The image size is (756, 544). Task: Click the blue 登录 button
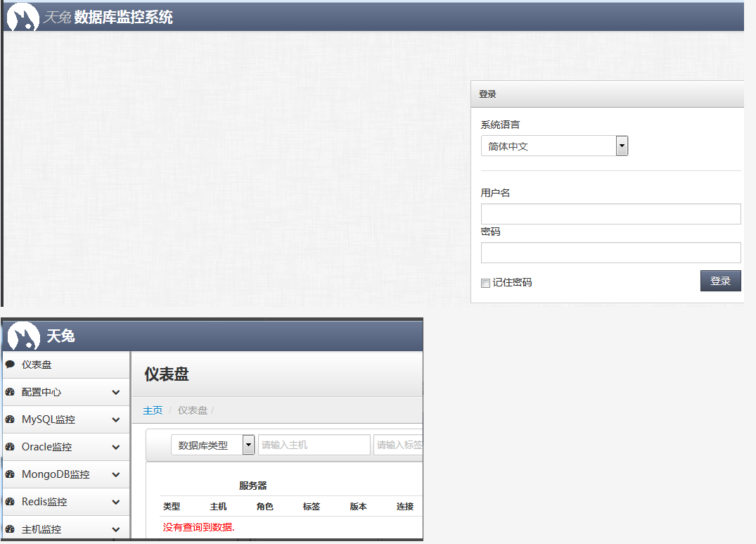point(720,281)
